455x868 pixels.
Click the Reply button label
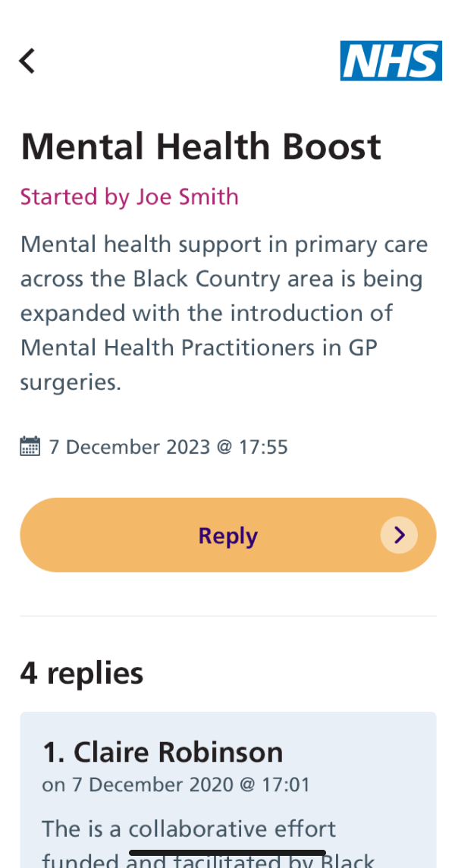coord(227,536)
